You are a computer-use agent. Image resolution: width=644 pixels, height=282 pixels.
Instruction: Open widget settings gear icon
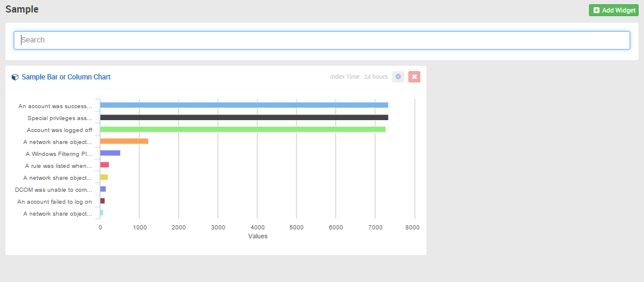(398, 76)
